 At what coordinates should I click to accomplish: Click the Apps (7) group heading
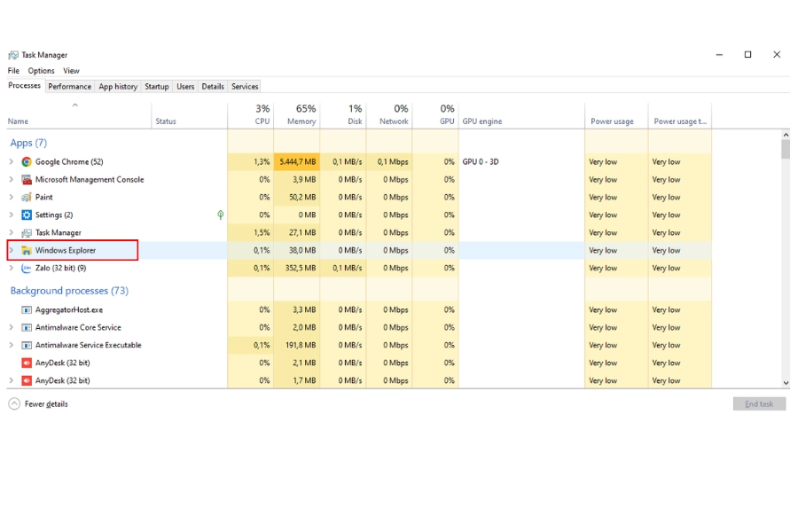[x=28, y=143]
